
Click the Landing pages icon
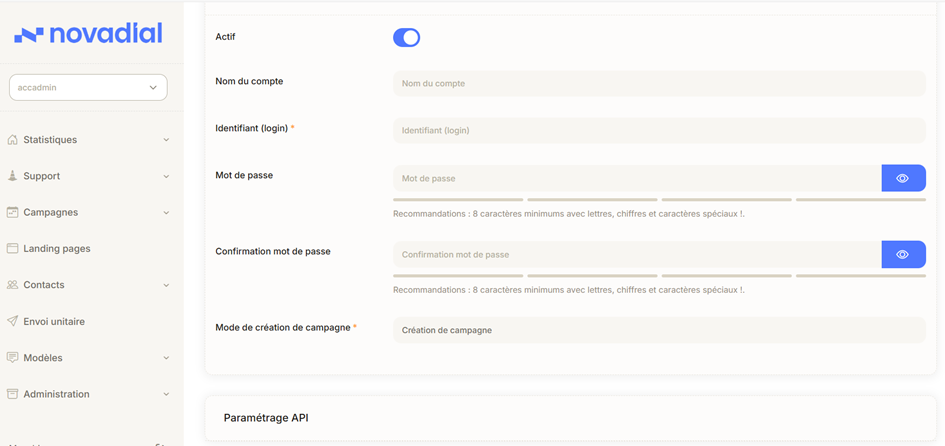13,248
